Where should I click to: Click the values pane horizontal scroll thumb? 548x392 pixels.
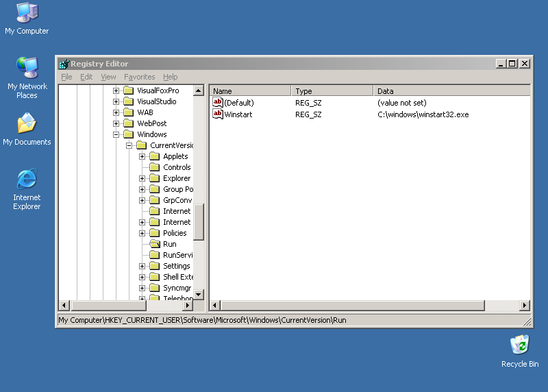click(x=352, y=305)
